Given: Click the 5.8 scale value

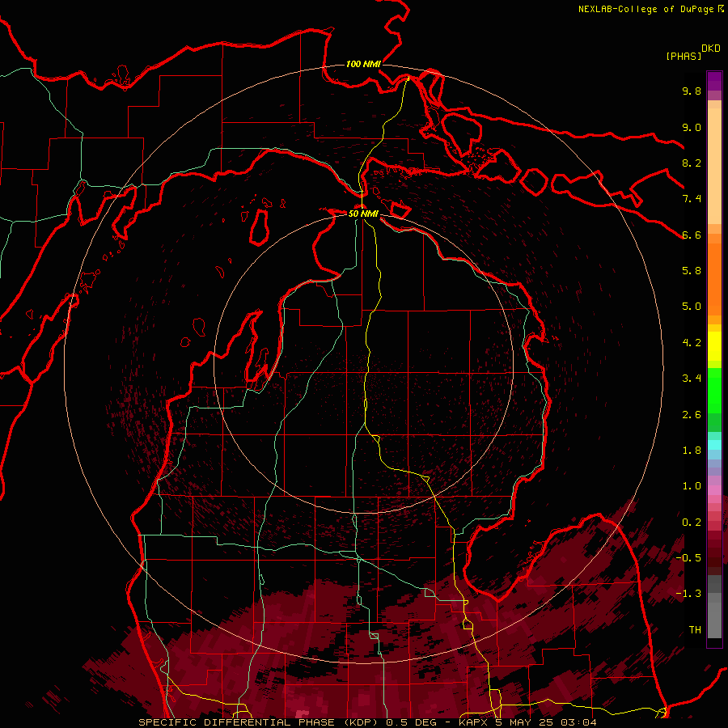Looking at the screenshot, I should click(692, 271).
